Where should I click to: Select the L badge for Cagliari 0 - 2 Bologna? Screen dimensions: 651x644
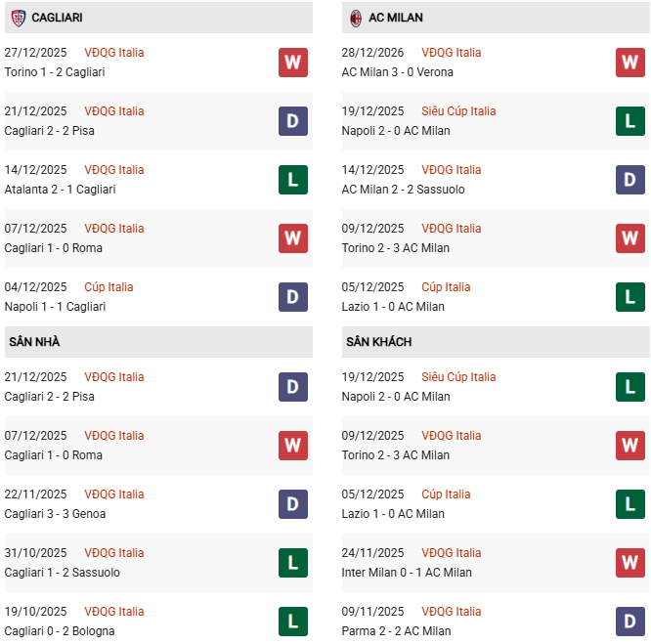pos(292,622)
